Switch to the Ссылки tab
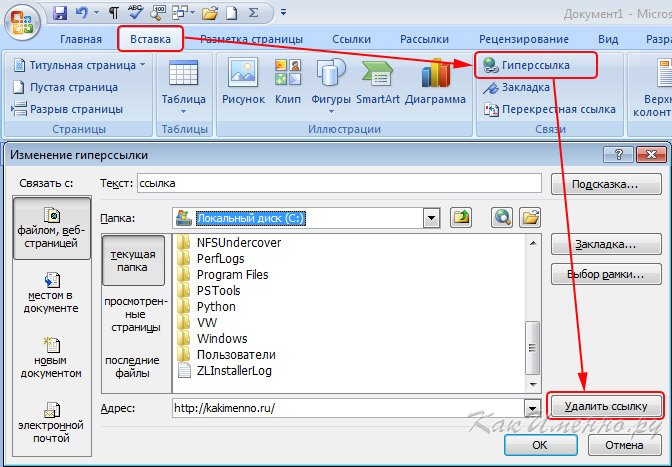672x467 pixels. pyautogui.click(x=351, y=39)
